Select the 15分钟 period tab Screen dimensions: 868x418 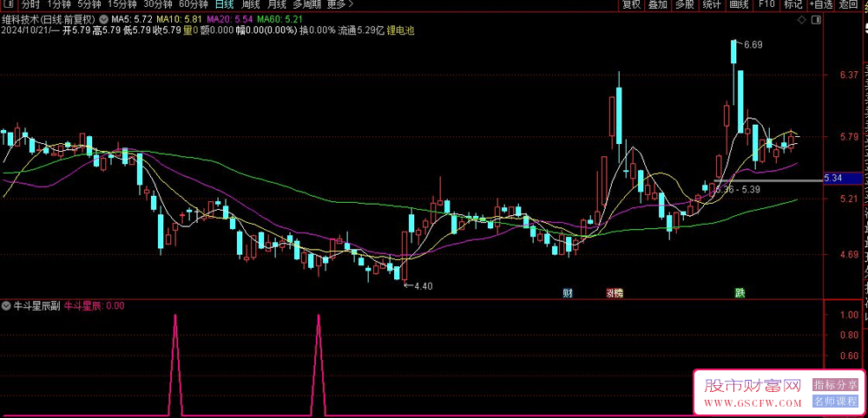pyautogui.click(x=122, y=5)
